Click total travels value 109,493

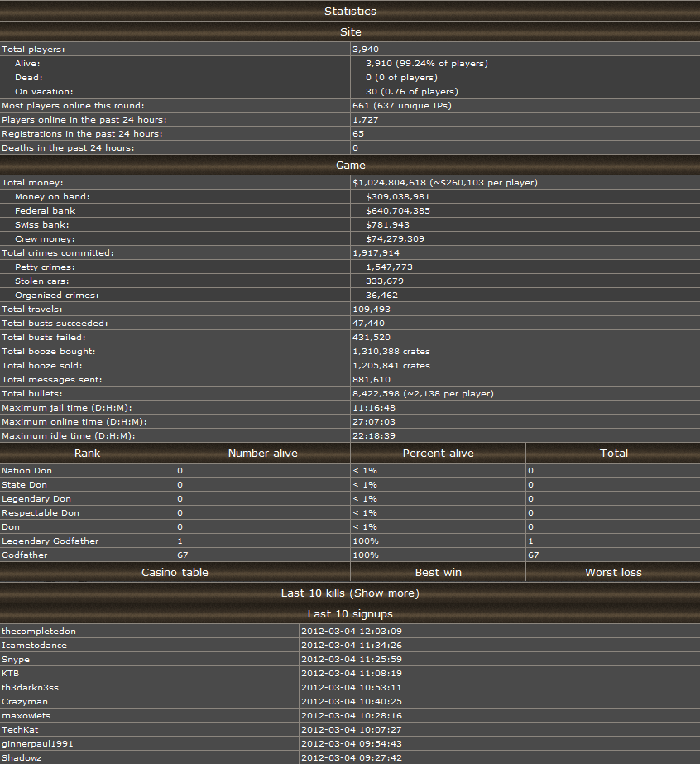[x=372, y=310]
